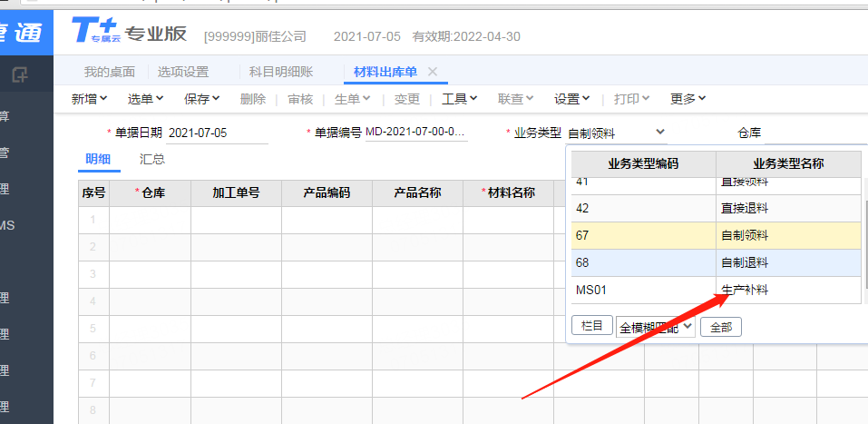
Task: Click code 42 in the list
Action: 581,209
